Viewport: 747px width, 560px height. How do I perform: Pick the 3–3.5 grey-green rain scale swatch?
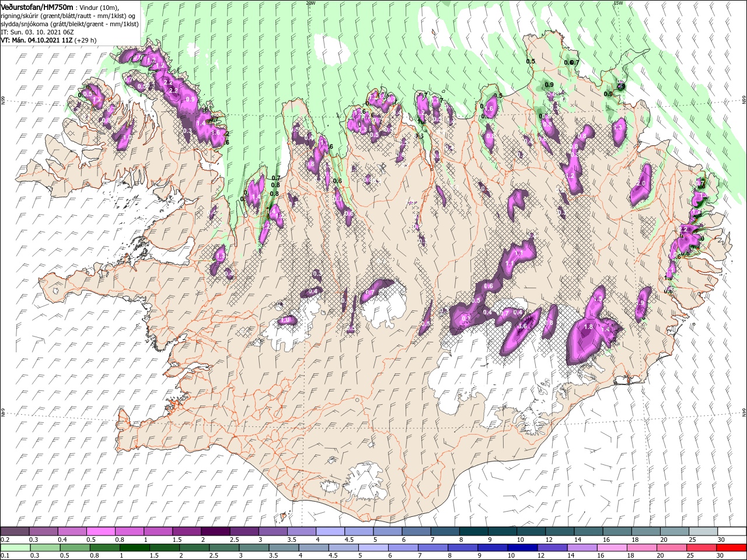pyautogui.click(x=254, y=547)
